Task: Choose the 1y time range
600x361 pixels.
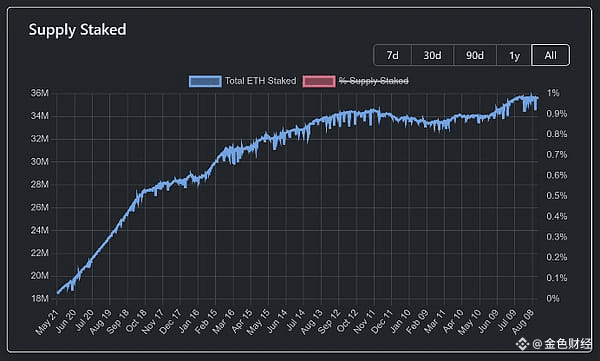Action: 514,56
